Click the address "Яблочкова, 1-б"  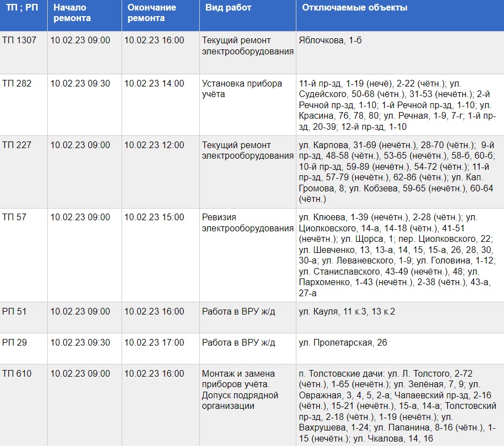tap(330, 40)
